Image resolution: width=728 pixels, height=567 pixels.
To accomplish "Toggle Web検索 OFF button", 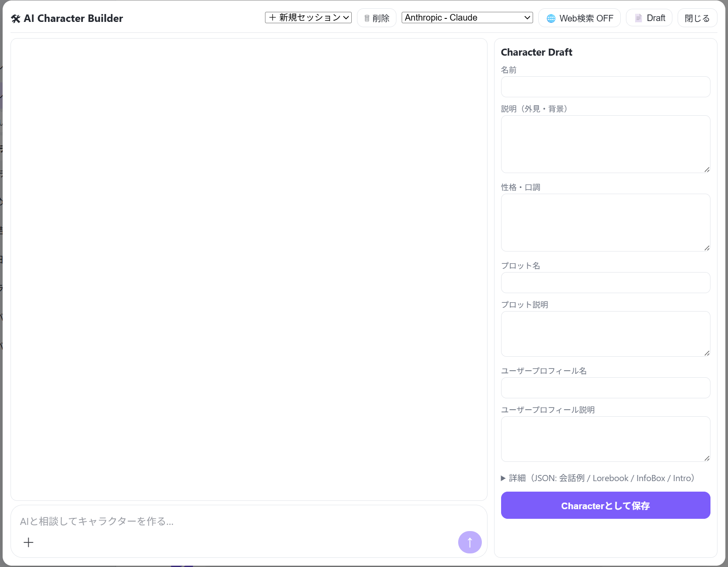I will 579,18.
